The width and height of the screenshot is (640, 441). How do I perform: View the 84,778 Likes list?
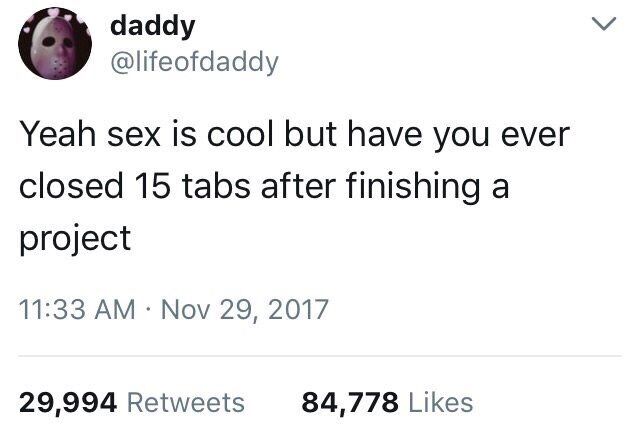(x=387, y=402)
